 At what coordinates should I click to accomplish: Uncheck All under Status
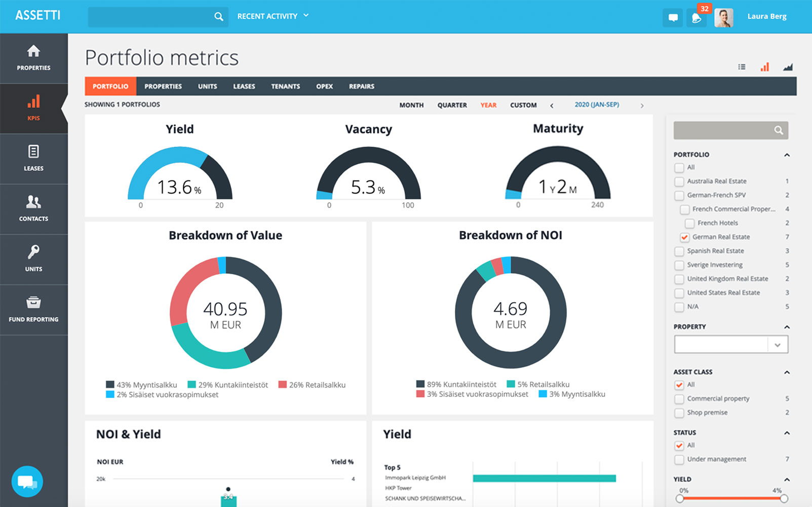[679, 446]
